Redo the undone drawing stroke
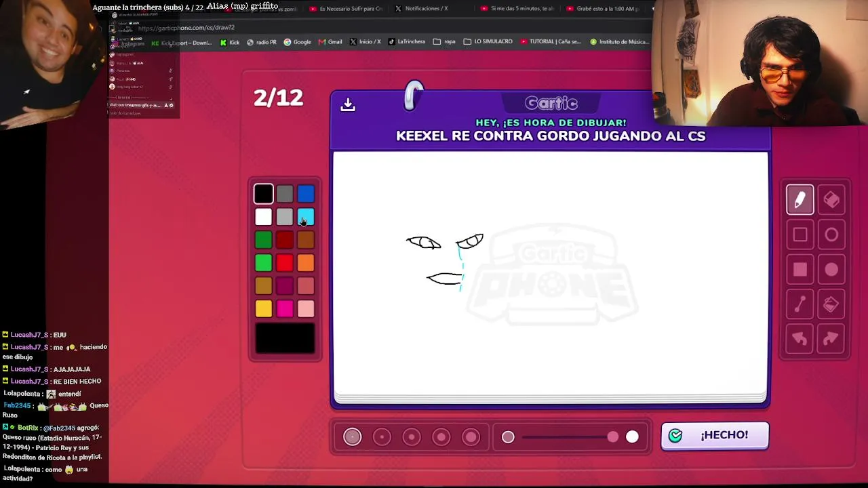This screenshot has height=488, width=868. pos(831,339)
